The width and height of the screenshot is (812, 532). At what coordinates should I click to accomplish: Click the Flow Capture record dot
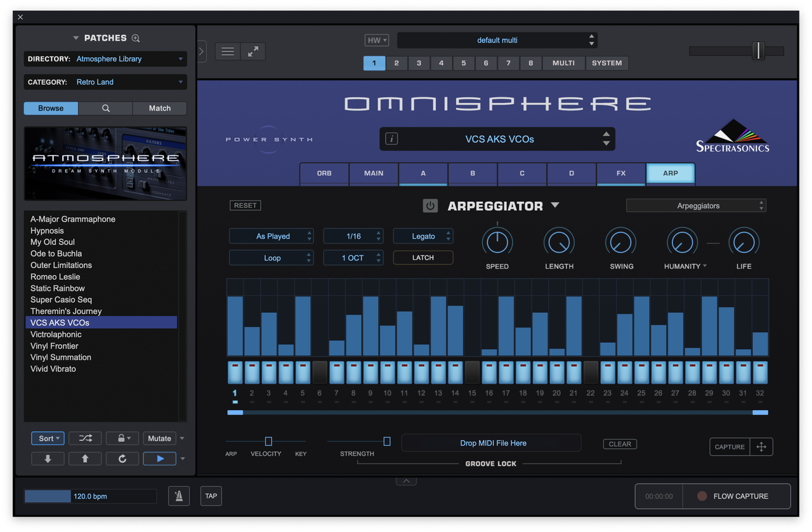(x=702, y=496)
